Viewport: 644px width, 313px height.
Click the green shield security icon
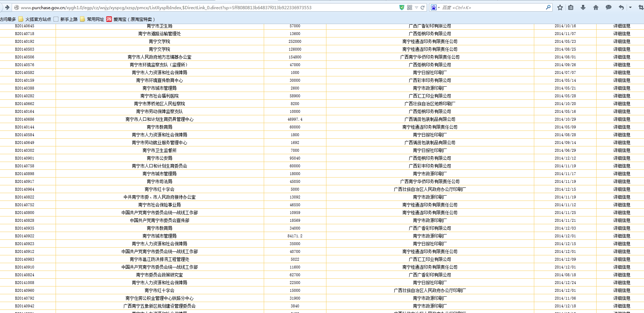pyautogui.click(x=402, y=7)
